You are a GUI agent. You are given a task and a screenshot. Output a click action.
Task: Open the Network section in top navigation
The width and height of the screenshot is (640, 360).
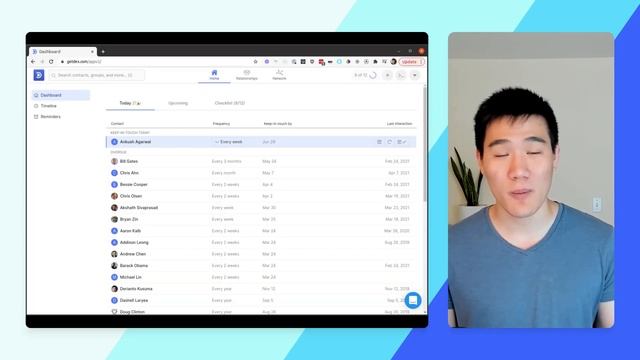coord(279,75)
